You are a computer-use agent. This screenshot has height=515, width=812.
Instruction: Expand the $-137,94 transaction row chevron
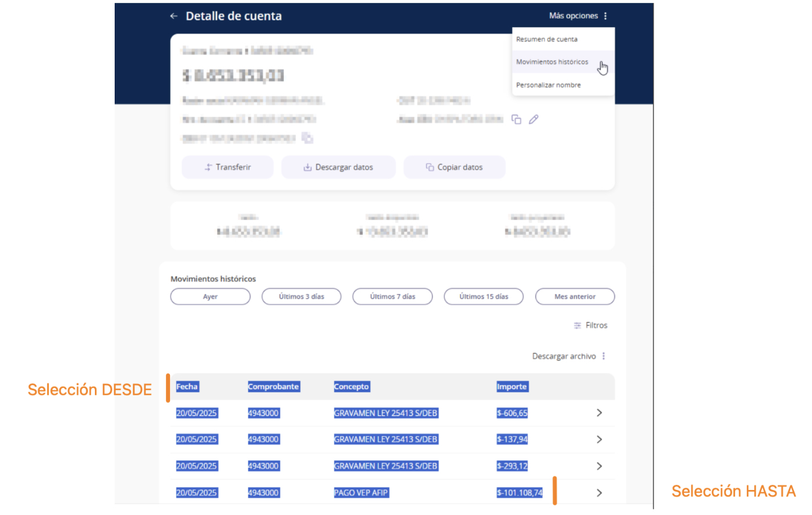(x=599, y=439)
